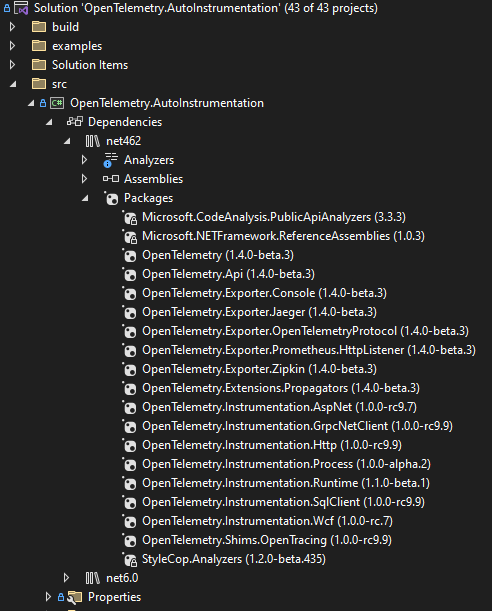Screen dimensions: 492x611
Task: Click the package icon for OpenTelemetry.Instrumentation.Wcf
Action: [129, 521]
